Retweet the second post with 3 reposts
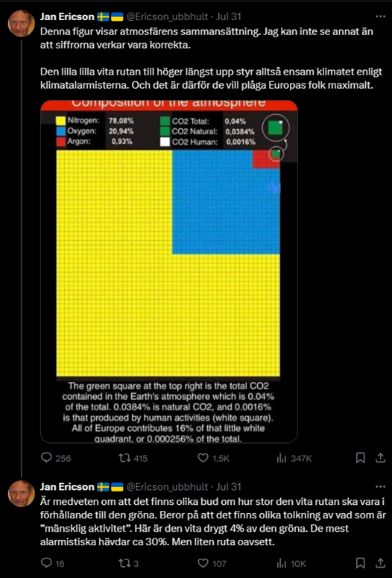Viewport: 392px width, 578px height. (x=128, y=563)
